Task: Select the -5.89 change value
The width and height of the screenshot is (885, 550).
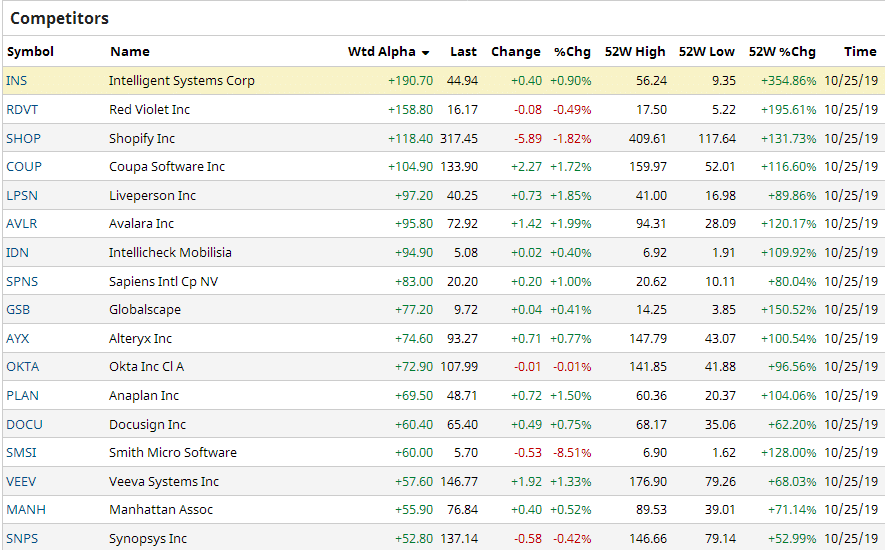Action: (528, 138)
